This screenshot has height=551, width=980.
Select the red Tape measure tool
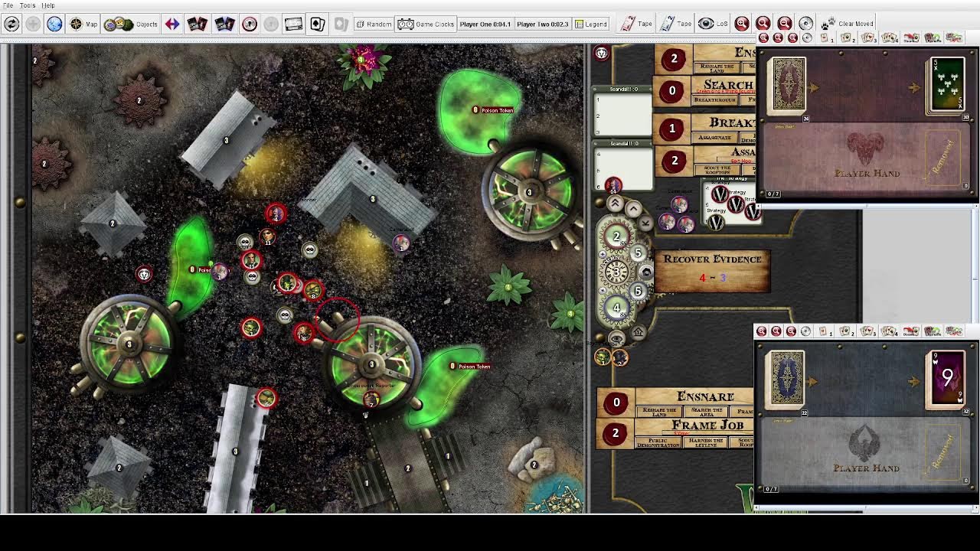pos(637,24)
